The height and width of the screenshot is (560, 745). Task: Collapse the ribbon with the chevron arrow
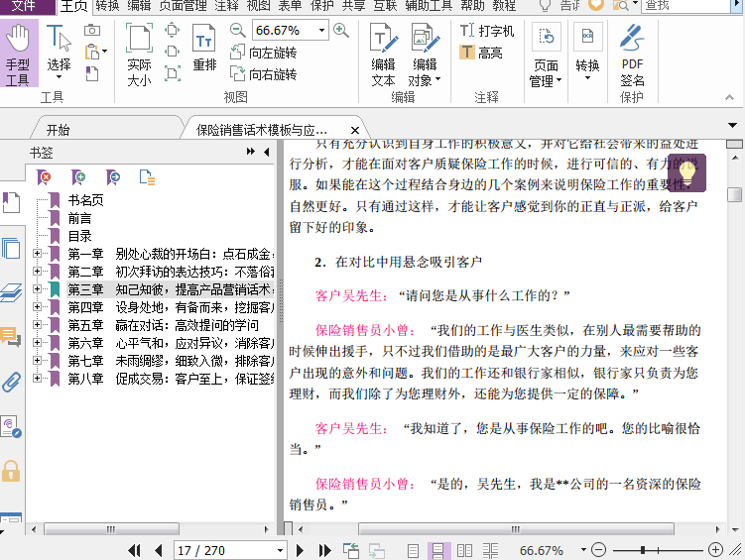point(730,97)
